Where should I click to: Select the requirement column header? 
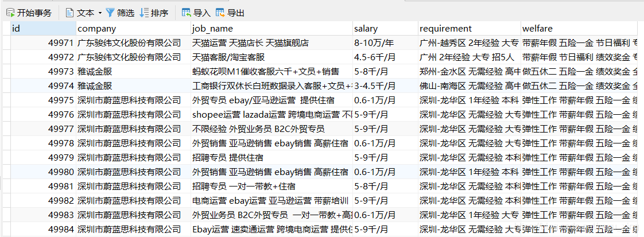470,29
